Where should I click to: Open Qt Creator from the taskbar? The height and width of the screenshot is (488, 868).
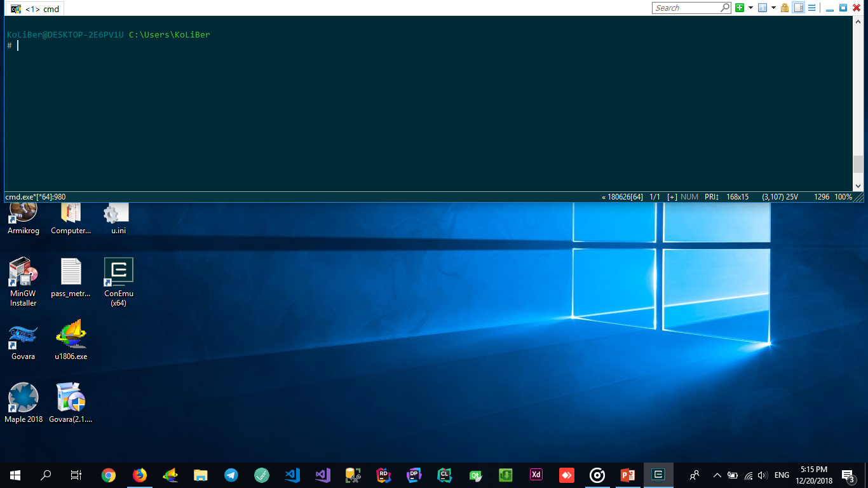475,475
